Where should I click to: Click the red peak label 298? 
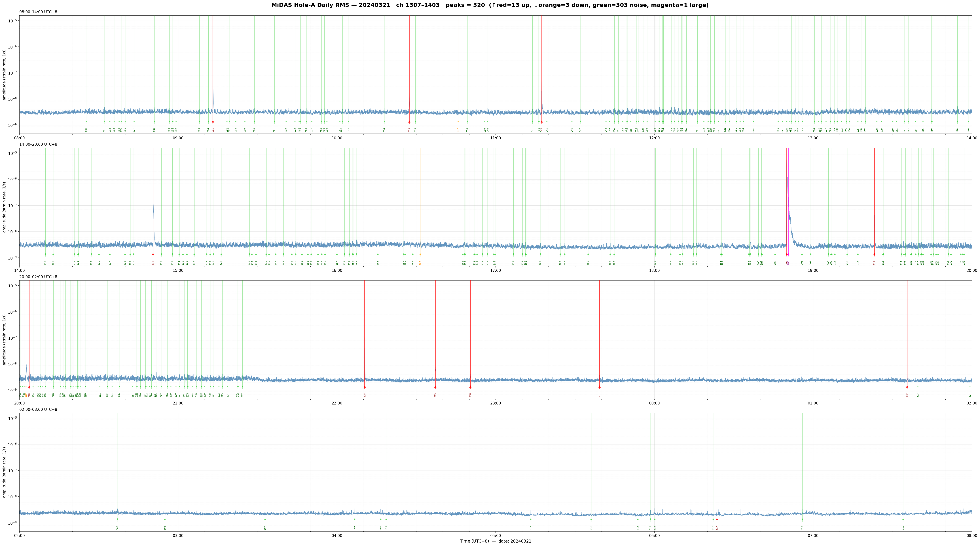click(x=365, y=395)
